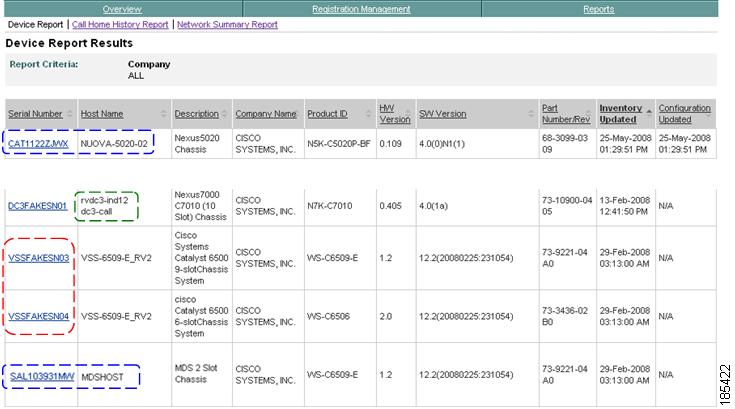735x409 pixels.
Task: Click the Serial Number column header
Action: [x=35, y=114]
